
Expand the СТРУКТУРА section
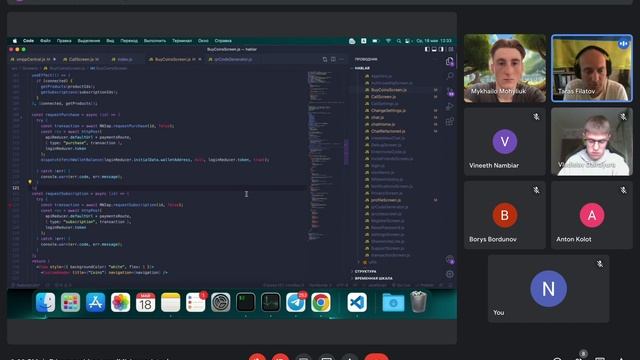pyautogui.click(x=365, y=271)
